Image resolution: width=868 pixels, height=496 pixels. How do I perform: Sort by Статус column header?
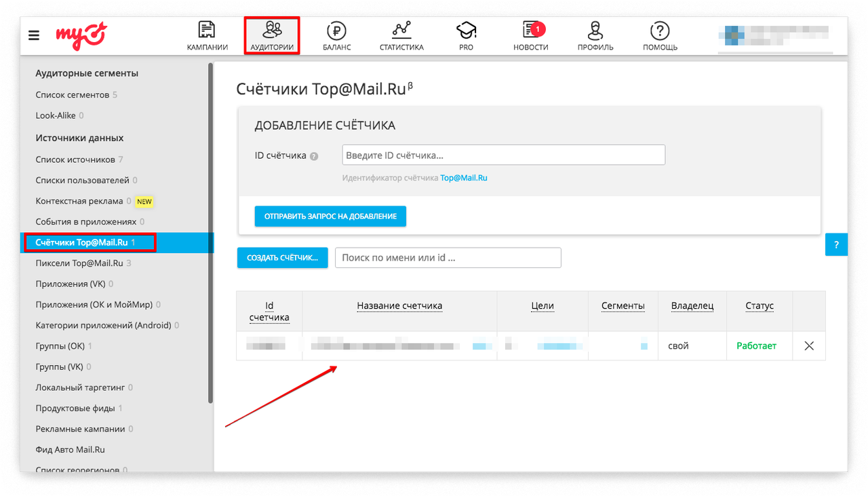[759, 306]
